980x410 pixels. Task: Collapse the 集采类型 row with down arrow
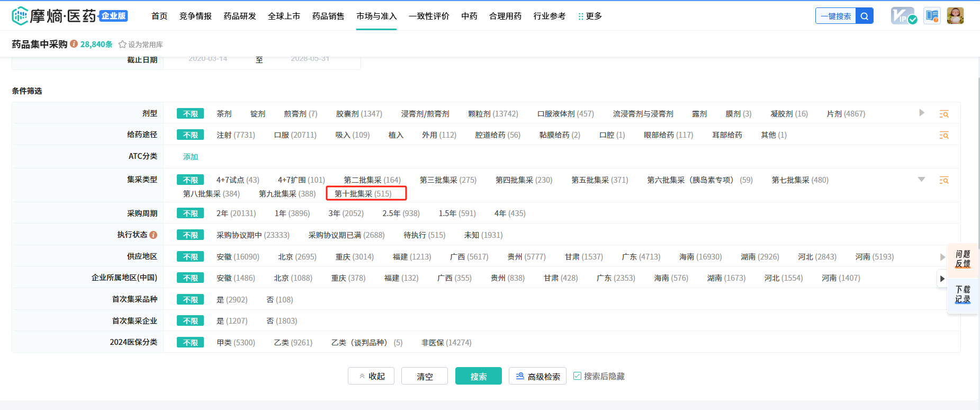(921, 180)
